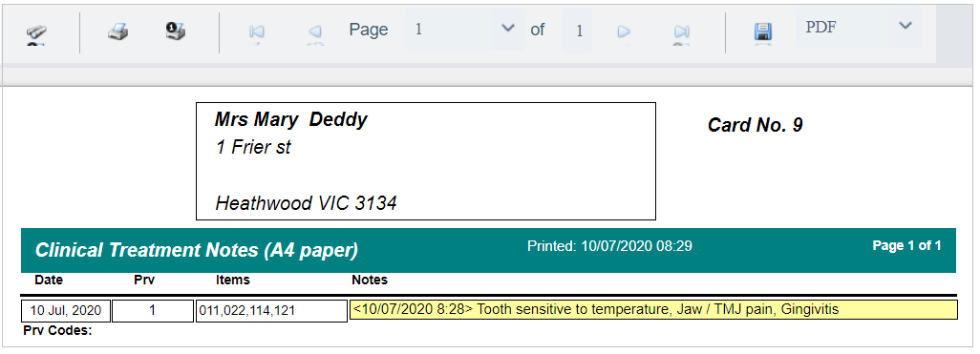
Task: Click the yellow highlighted clinical notes row
Action: [x=653, y=310]
